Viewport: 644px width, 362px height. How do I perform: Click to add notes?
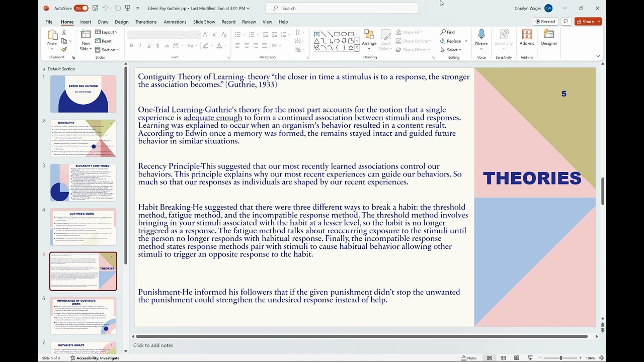(153, 345)
